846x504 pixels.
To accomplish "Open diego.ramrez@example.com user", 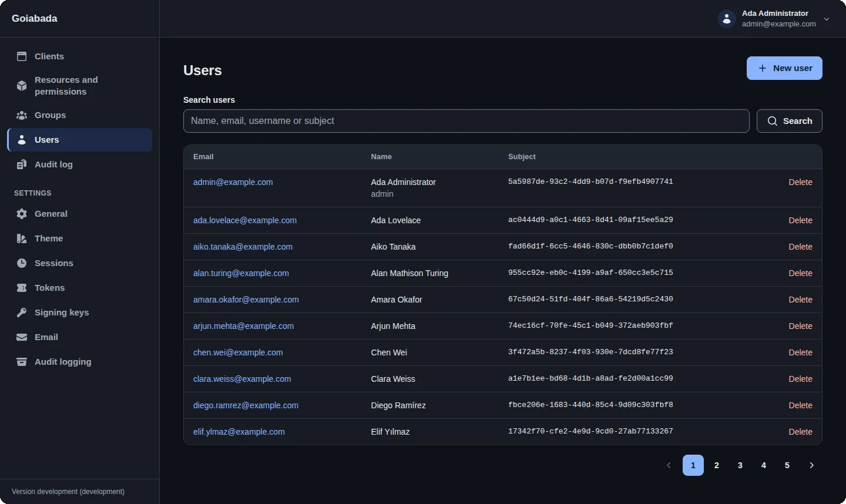I will [x=246, y=405].
